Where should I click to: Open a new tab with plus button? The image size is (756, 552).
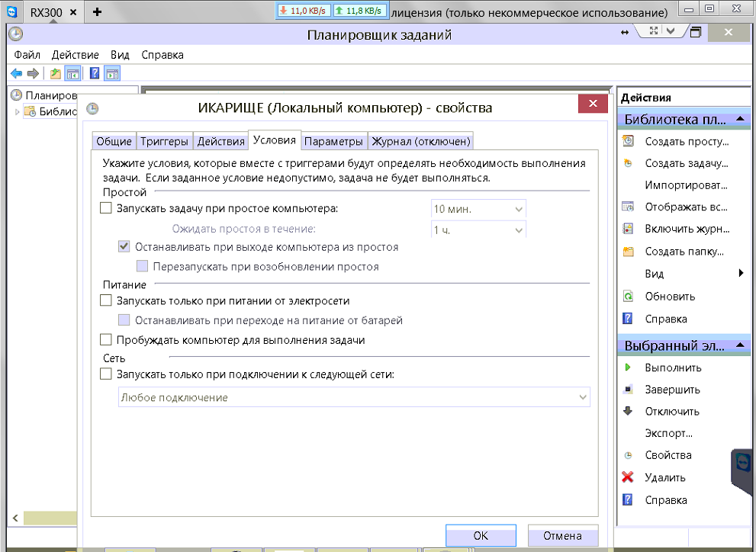(97, 12)
